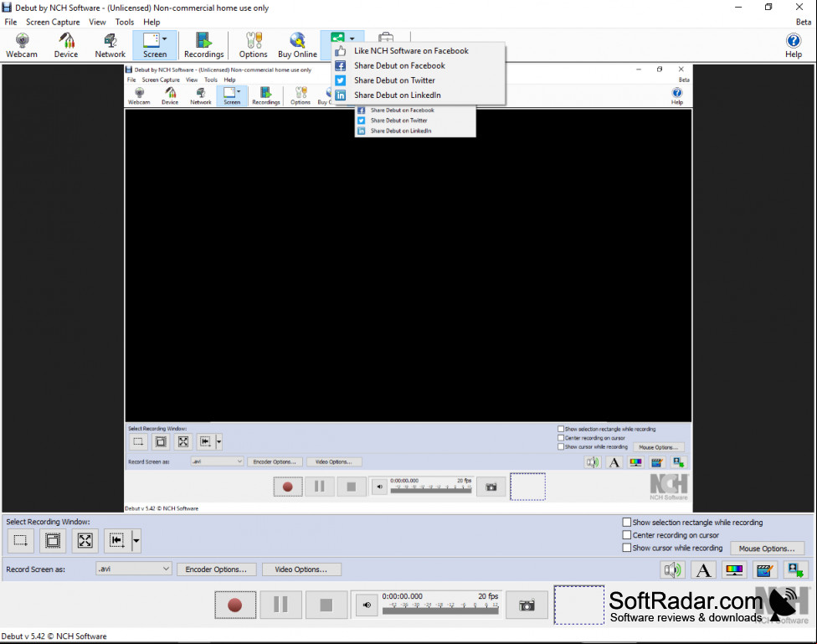The height and width of the screenshot is (644, 817).
Task: Enable Show cursor while recording
Action: coord(627,548)
